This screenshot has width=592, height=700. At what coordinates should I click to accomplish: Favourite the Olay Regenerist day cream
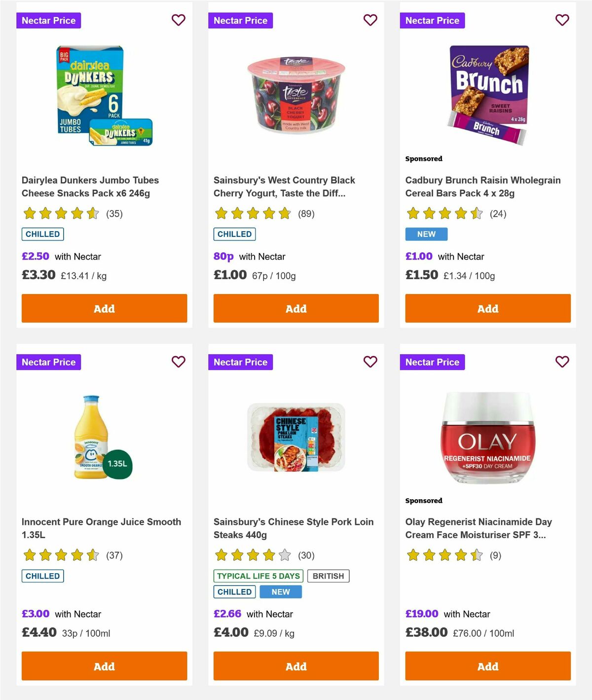(562, 362)
